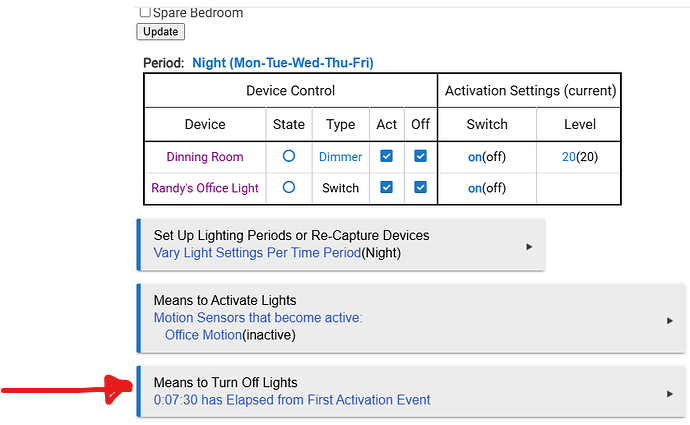Click the Dinning Room state circle icon

[x=289, y=157]
